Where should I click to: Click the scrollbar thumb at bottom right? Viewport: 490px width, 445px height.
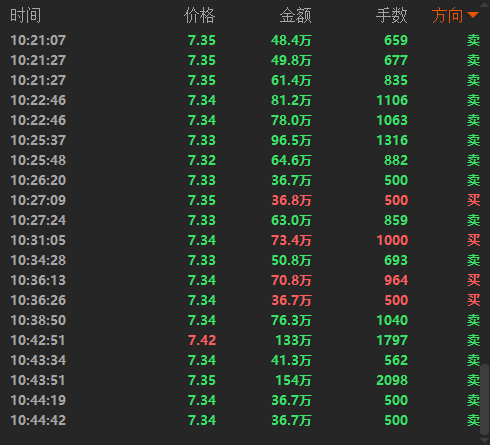tap(485, 399)
